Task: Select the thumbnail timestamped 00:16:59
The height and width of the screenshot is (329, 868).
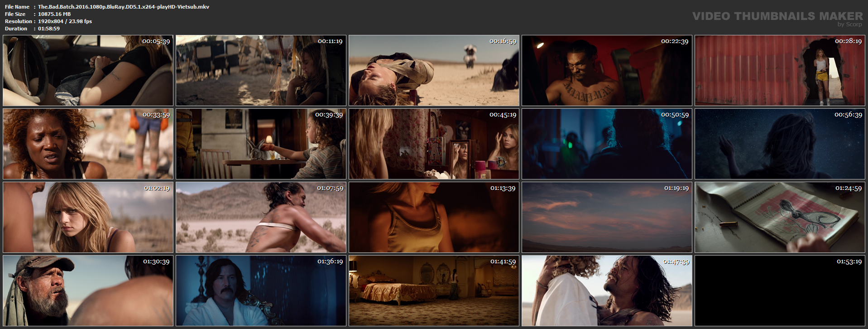Action: click(x=434, y=71)
